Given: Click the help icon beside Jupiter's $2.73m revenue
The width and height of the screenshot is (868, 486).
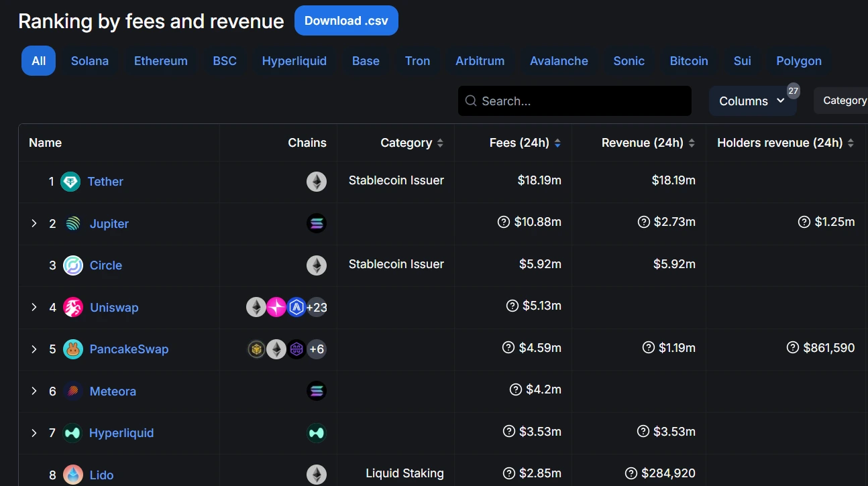Looking at the screenshot, I should coord(643,222).
